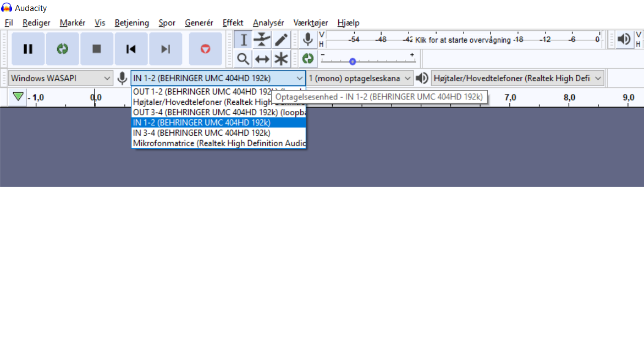Skip to end of the project
The image size is (644, 357).
pos(166,49)
